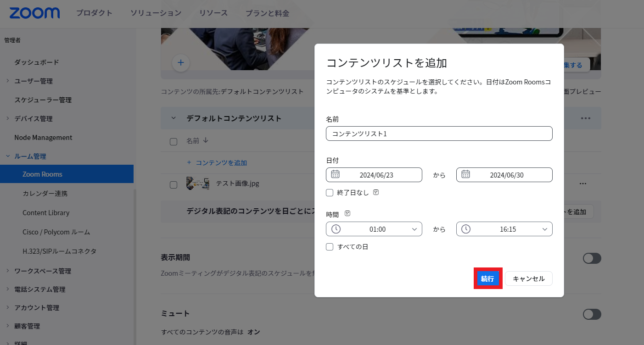
Task: Open the プロダクト menu
Action: (94, 13)
